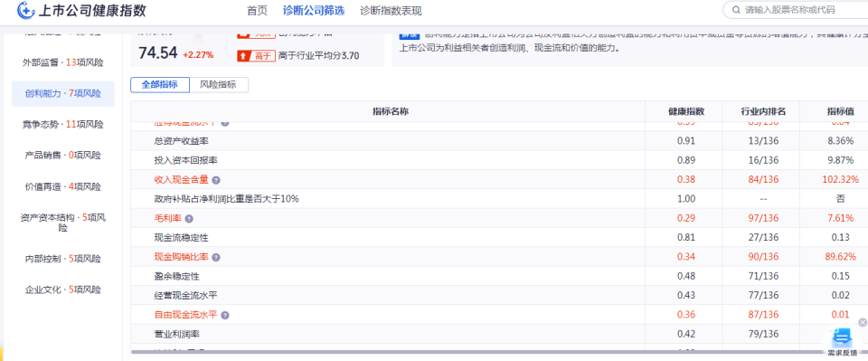Screen dimensions: 868x361
Task: Click health index 1.00 cell
Action: pyautogui.click(x=686, y=199)
